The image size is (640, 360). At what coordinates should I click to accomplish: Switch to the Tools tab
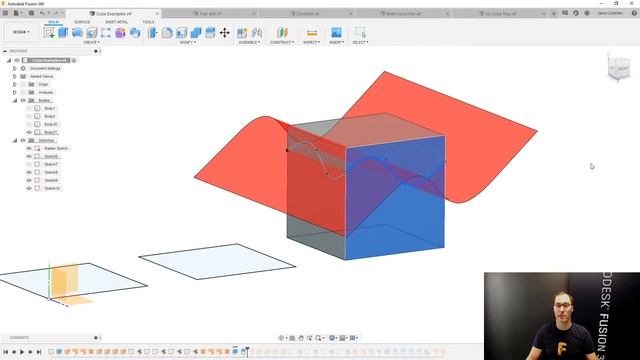pyautogui.click(x=149, y=22)
